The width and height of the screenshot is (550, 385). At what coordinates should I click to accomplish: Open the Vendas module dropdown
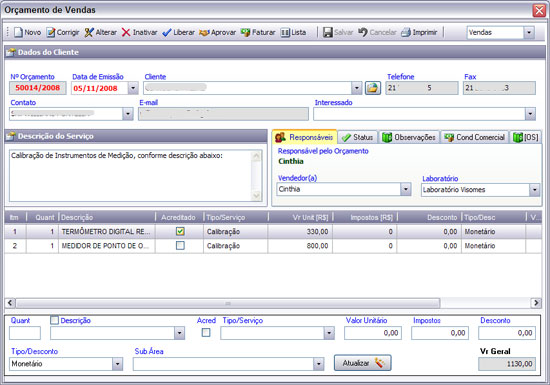tap(529, 33)
